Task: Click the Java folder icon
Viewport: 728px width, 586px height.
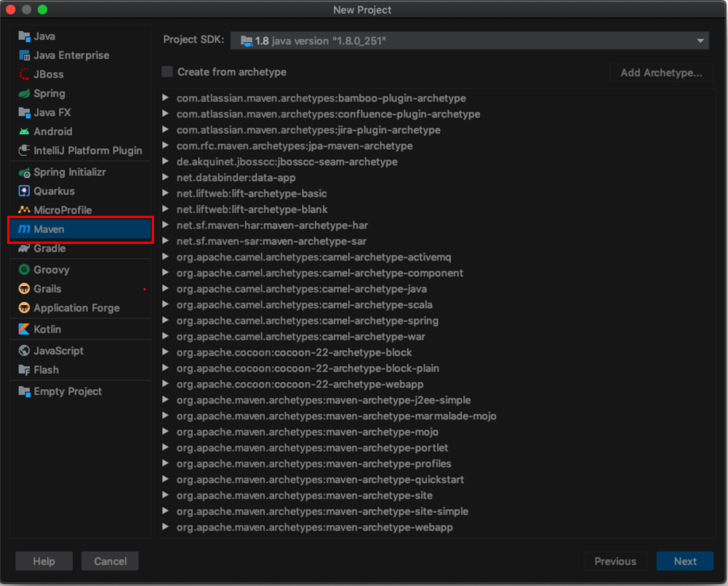Action: [24, 36]
